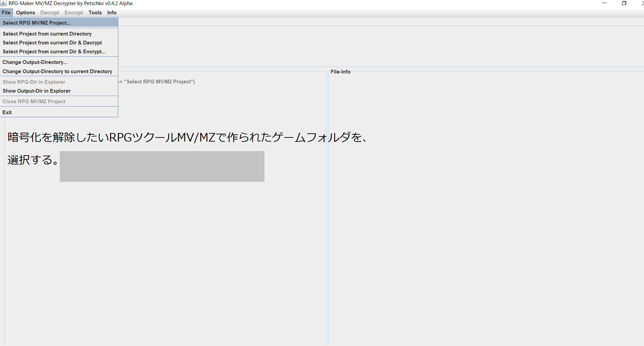Click the File-Info panel label
This screenshot has height=346, width=644.
341,72
